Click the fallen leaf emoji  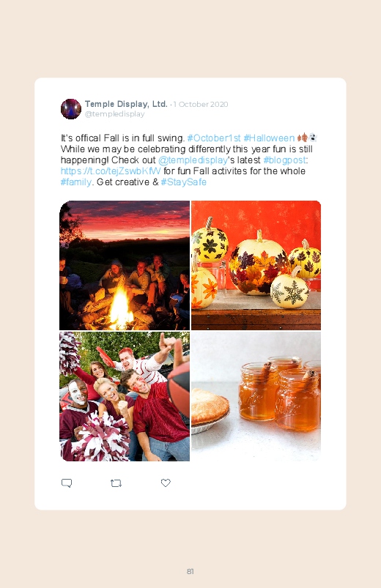(303, 138)
